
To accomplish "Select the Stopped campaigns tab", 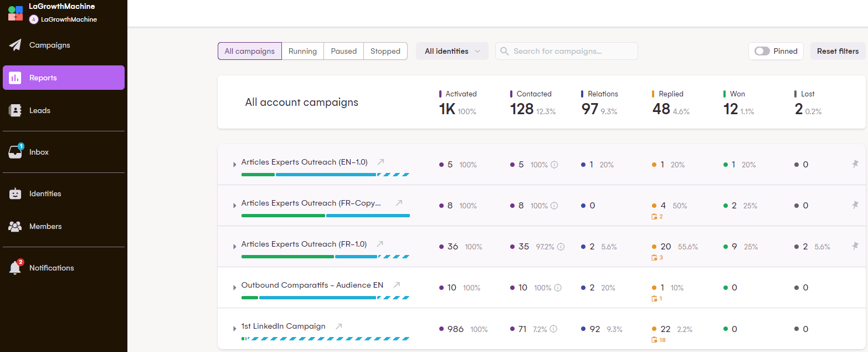I will [385, 51].
